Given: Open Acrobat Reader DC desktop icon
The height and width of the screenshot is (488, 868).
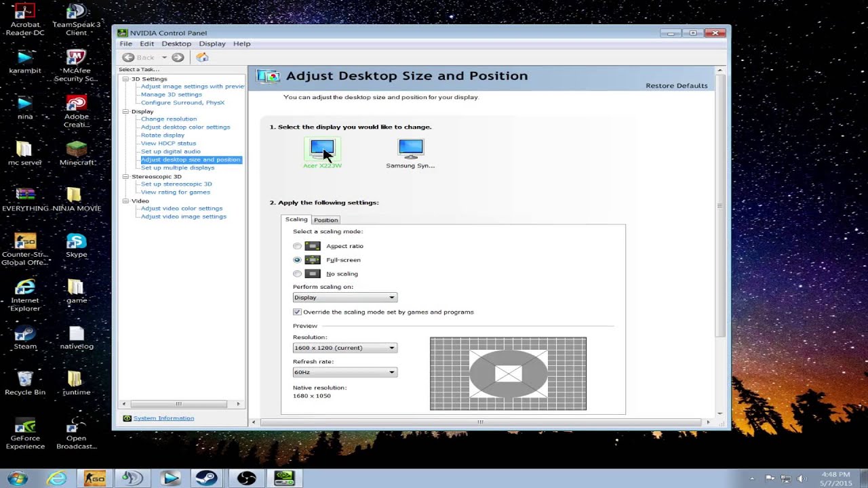Looking at the screenshot, I should pyautogui.click(x=25, y=20).
